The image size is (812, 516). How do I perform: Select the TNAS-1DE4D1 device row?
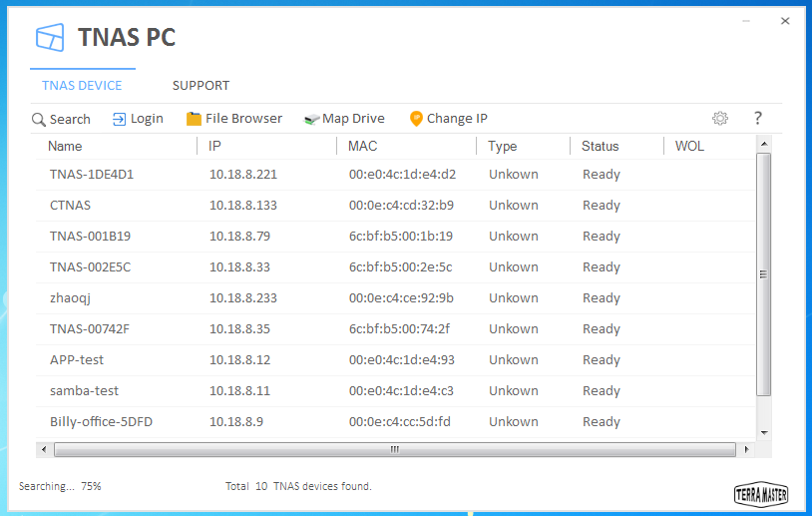click(92, 175)
